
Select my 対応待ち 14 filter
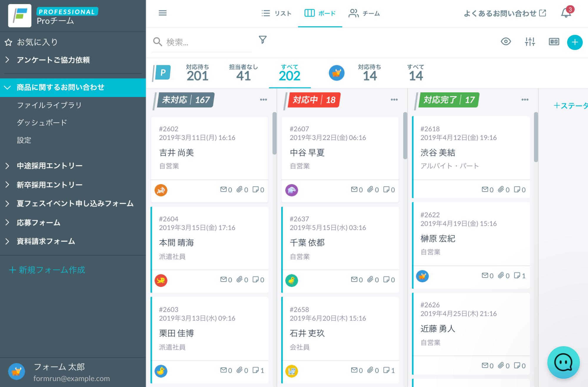pyautogui.click(x=369, y=73)
